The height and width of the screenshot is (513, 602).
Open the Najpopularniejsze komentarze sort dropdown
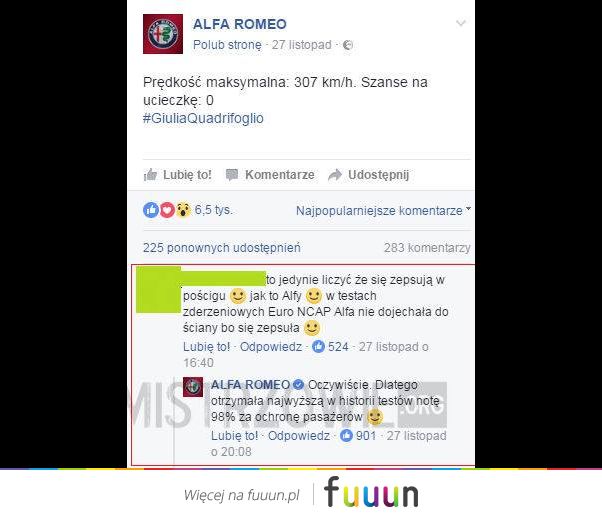coord(383,210)
